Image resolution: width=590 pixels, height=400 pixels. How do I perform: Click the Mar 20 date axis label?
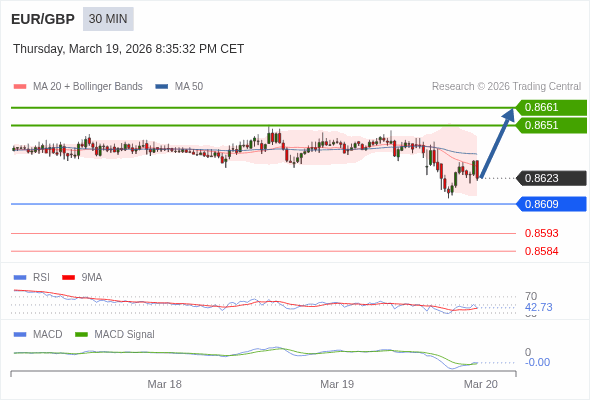481,384
